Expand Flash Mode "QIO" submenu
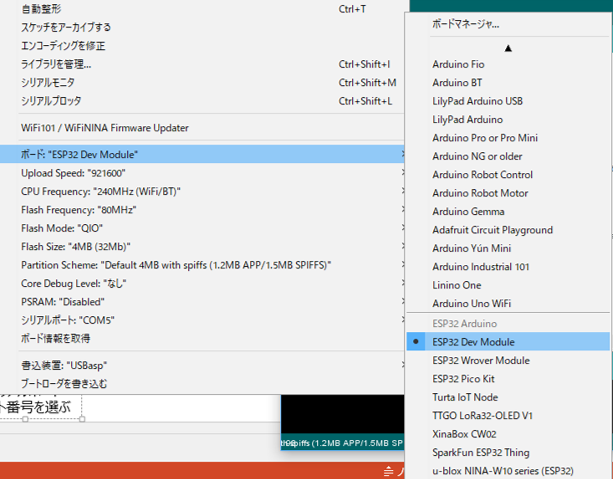The height and width of the screenshot is (479, 613). point(202,228)
